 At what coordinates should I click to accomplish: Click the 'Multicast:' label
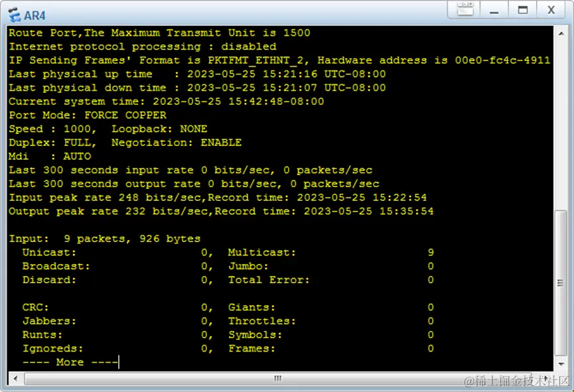(x=262, y=253)
